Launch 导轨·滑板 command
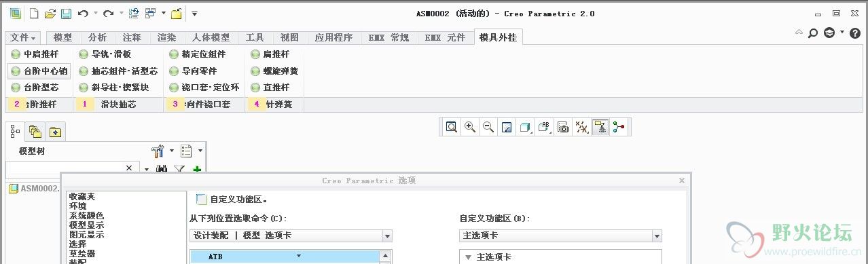This screenshot has width=868, height=264. (105, 54)
